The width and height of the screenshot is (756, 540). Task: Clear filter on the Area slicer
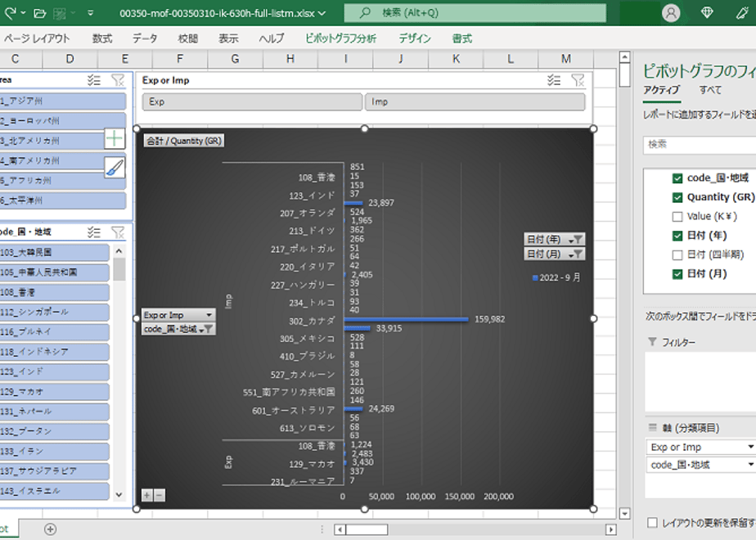pos(118,80)
